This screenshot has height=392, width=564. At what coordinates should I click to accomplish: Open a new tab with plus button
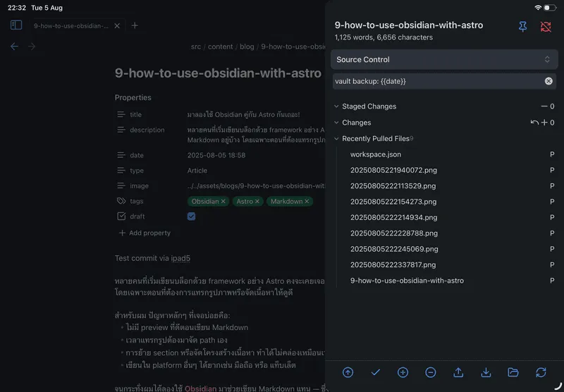tap(135, 25)
